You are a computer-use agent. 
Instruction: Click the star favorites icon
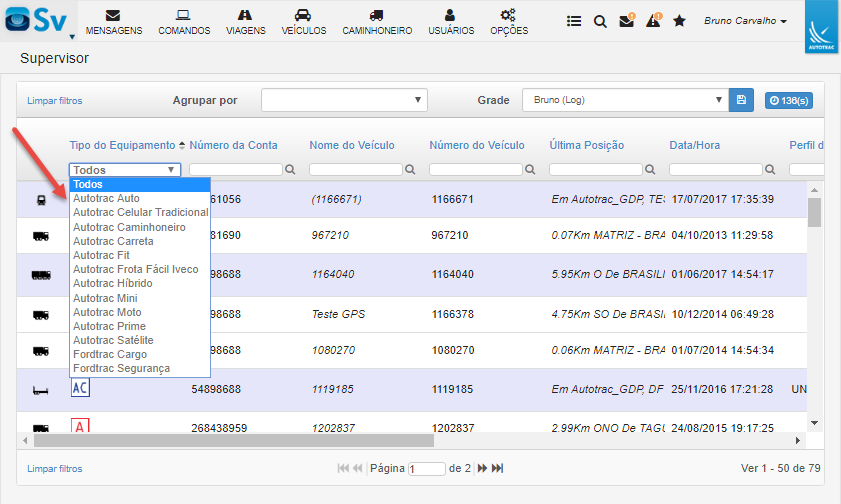pos(679,21)
